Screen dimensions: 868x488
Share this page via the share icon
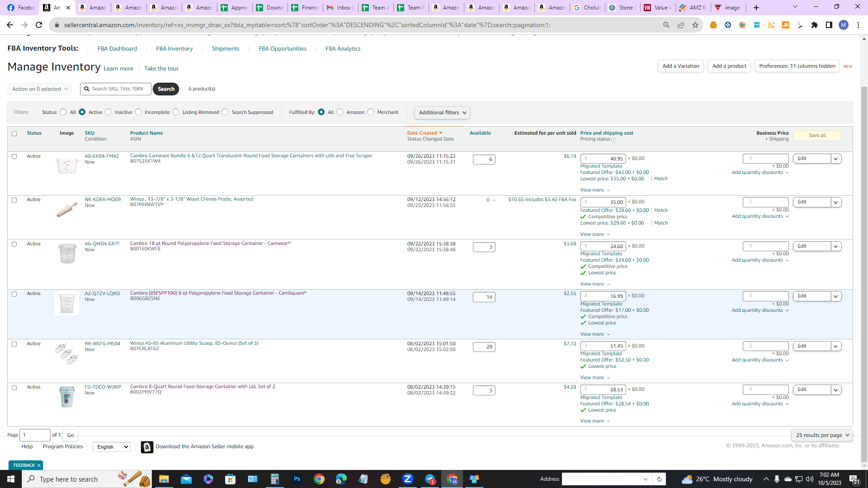[x=681, y=25]
